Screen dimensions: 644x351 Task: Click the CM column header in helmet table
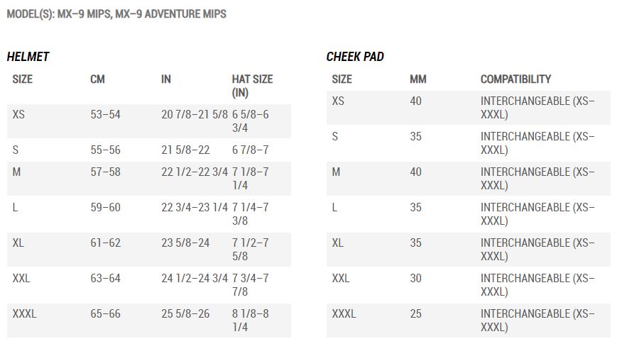[x=98, y=79]
